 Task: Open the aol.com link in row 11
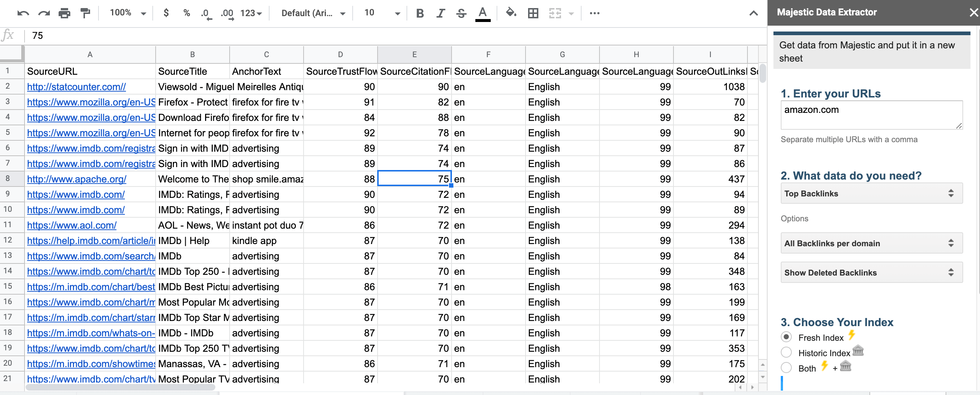click(71, 225)
